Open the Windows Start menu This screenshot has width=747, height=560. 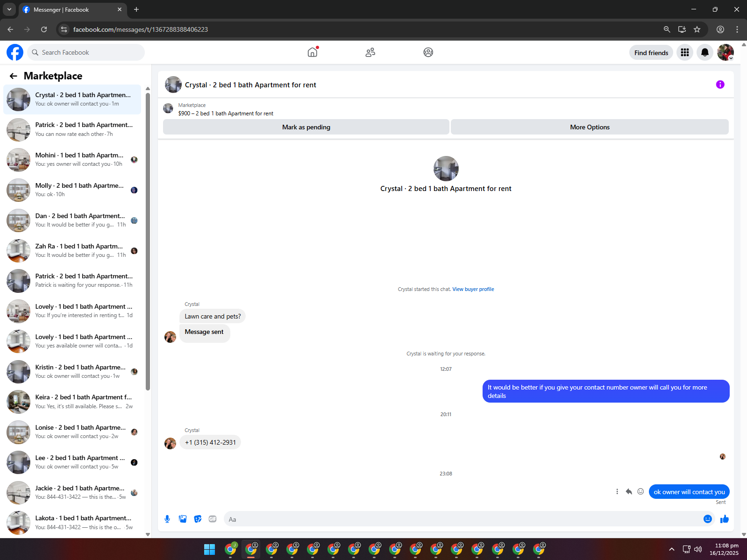210,549
